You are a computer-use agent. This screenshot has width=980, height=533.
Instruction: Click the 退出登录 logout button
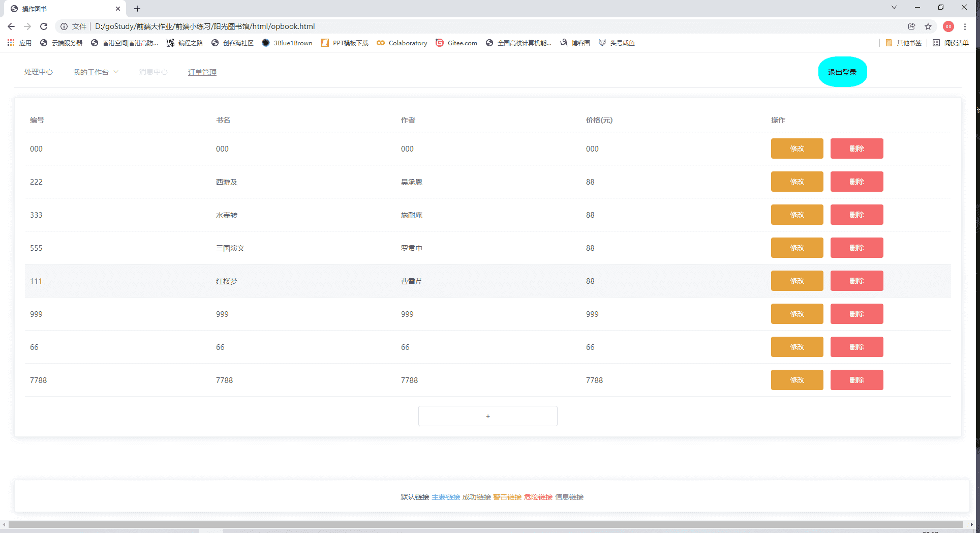[842, 72]
